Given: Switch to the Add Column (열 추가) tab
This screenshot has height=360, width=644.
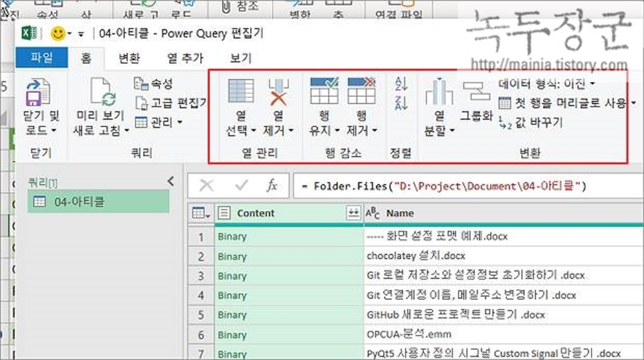Looking at the screenshot, I should pyautogui.click(x=185, y=58).
